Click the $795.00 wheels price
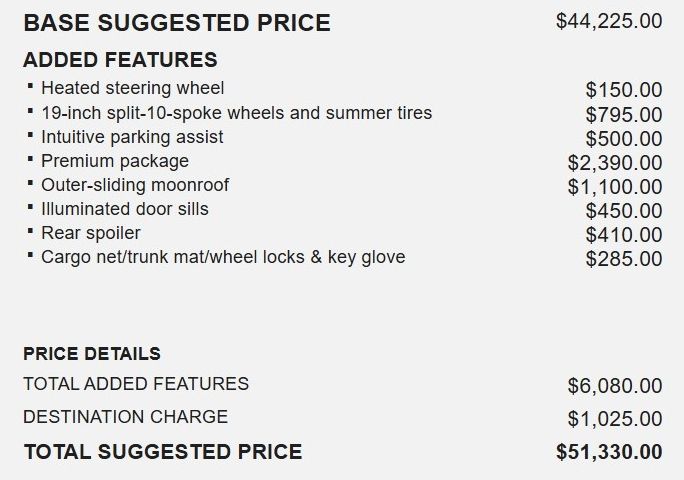This screenshot has height=480, width=684. pyautogui.click(x=624, y=115)
